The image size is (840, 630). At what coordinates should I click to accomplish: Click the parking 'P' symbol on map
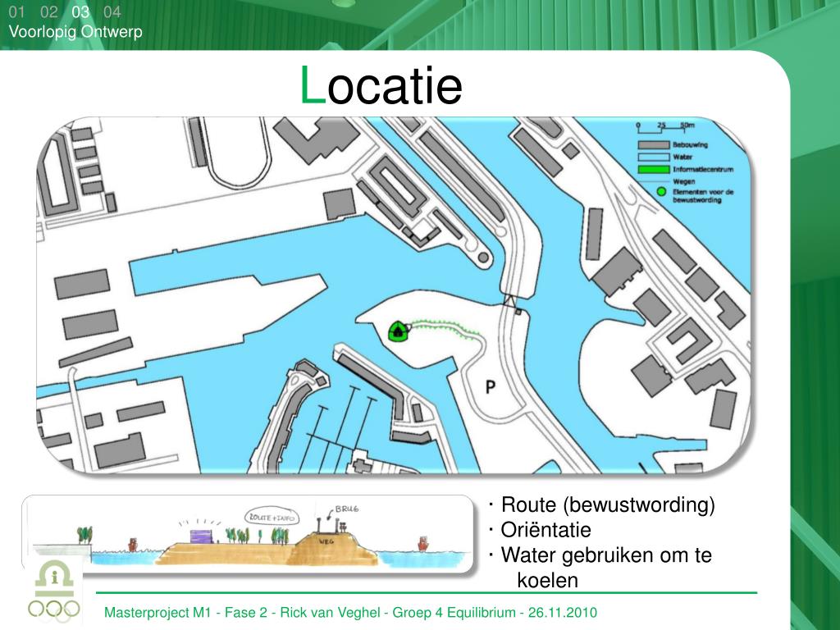490,387
